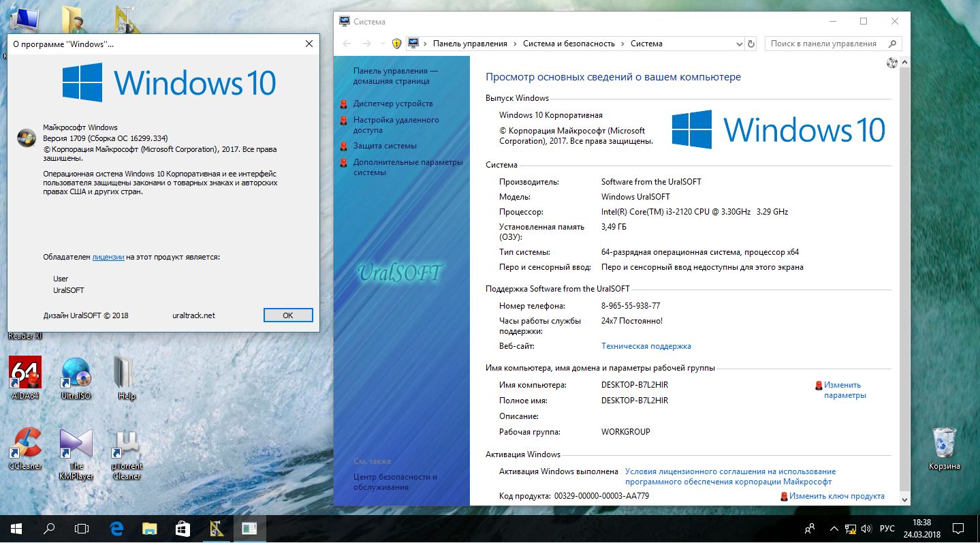
Task: Open the CCleaner desktop shortcut
Action: coord(25,448)
